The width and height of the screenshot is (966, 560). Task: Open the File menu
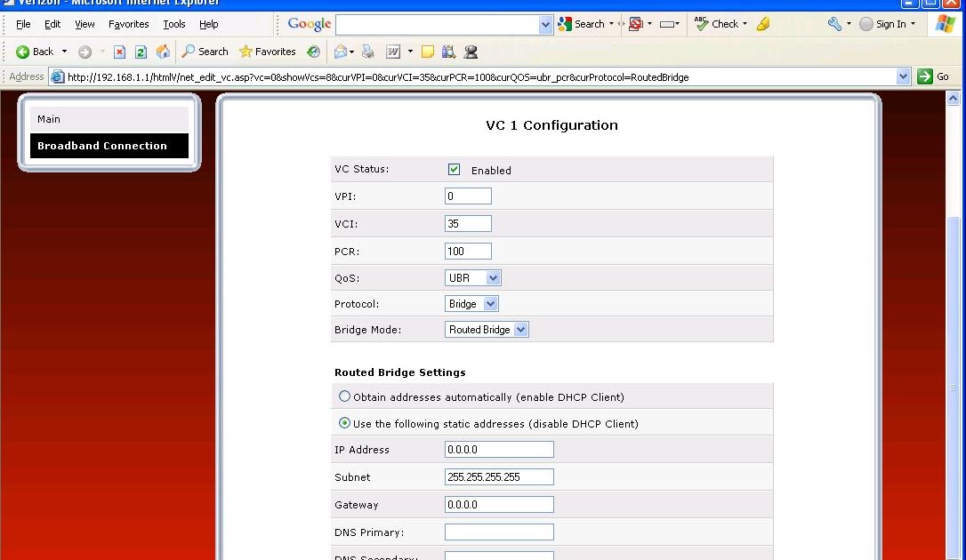point(23,24)
